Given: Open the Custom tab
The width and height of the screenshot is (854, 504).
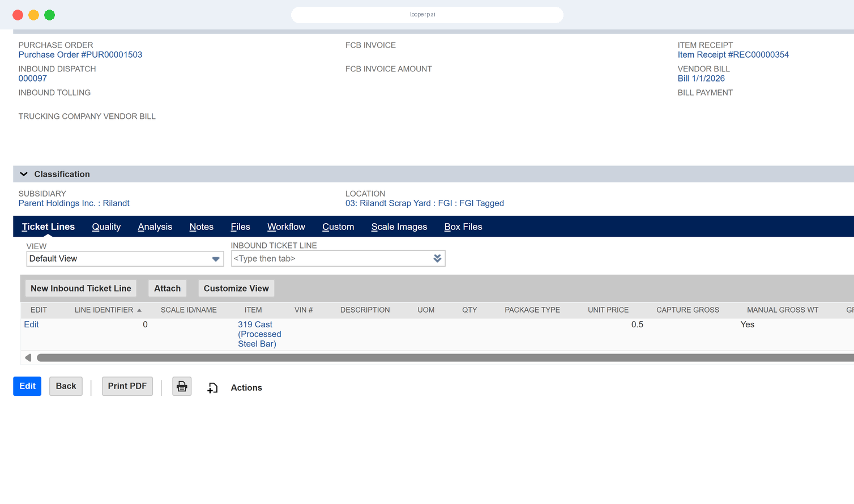Looking at the screenshot, I should pos(338,227).
